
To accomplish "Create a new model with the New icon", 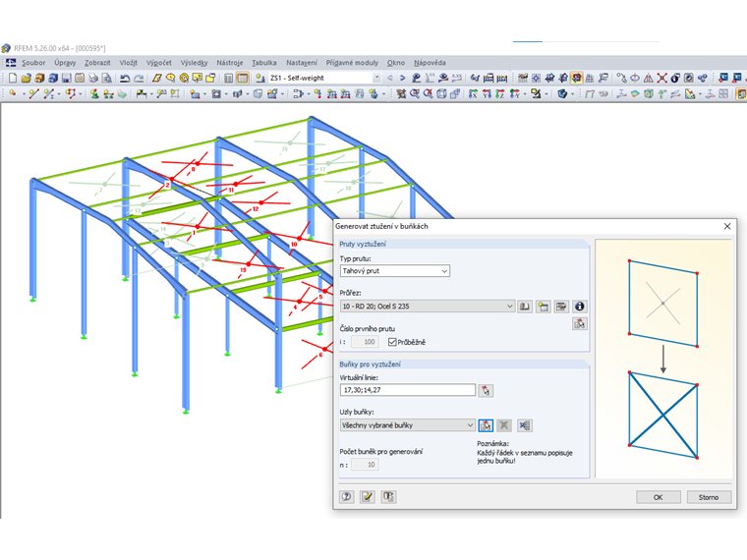I will coord(13,78).
